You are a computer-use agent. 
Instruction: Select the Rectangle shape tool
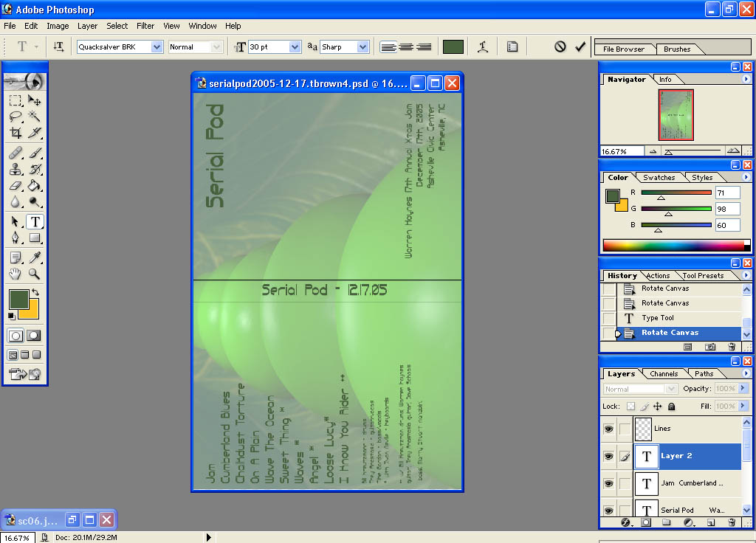pyautogui.click(x=34, y=238)
